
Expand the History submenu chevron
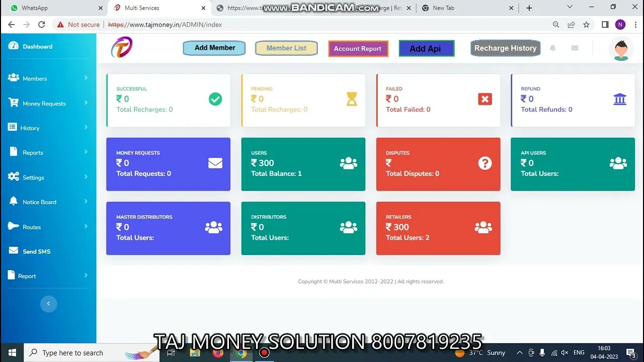(86, 127)
